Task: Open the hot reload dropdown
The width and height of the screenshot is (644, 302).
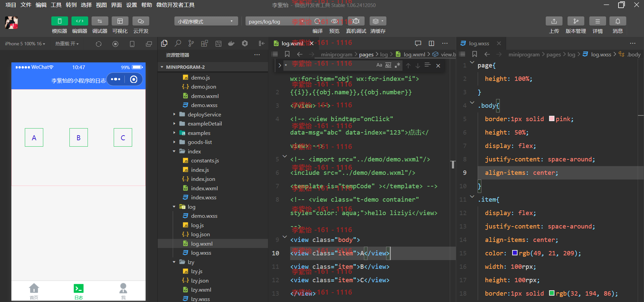Action: pos(67,44)
